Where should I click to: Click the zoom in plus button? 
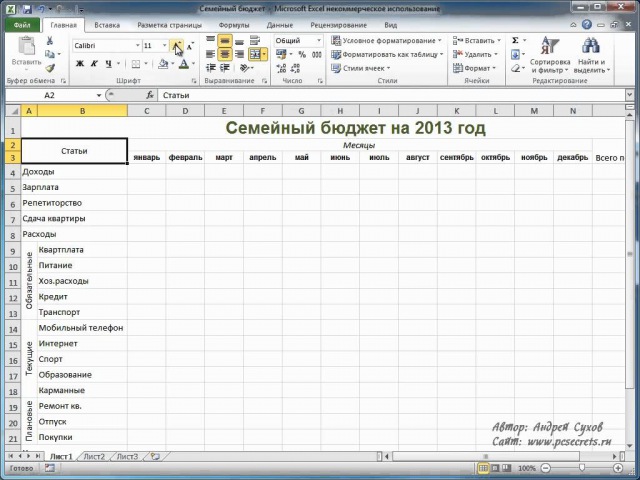(618, 468)
